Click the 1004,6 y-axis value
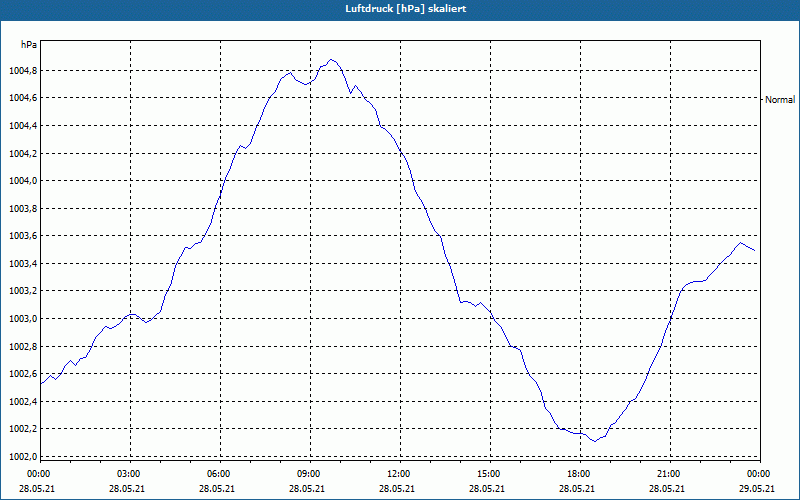The height and width of the screenshot is (500, 800). (23, 98)
